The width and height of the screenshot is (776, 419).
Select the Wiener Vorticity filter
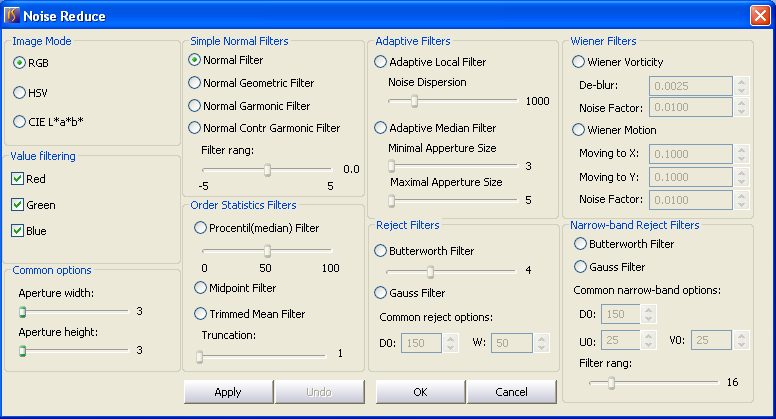pos(579,62)
